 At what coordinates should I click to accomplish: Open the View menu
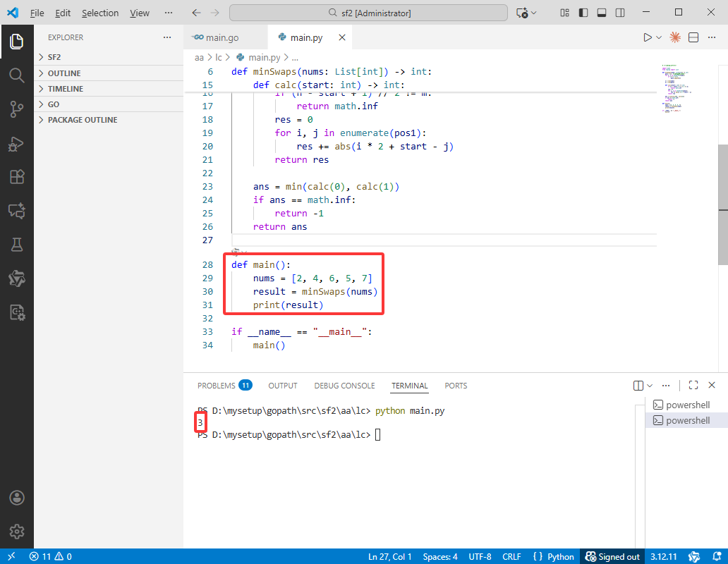[139, 13]
